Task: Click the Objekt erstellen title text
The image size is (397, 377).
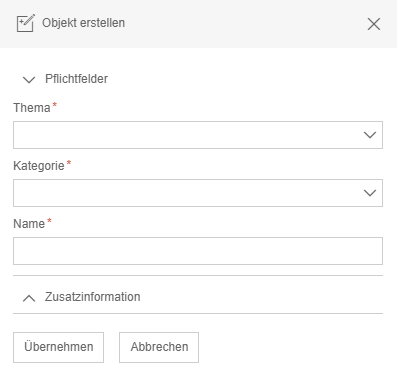Action: tap(83, 23)
